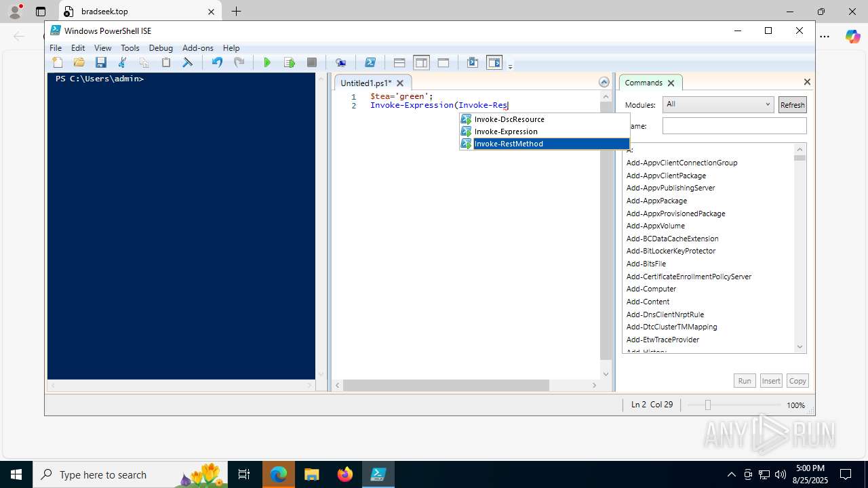Toggle the Show Command Add-on icon

[494, 62]
